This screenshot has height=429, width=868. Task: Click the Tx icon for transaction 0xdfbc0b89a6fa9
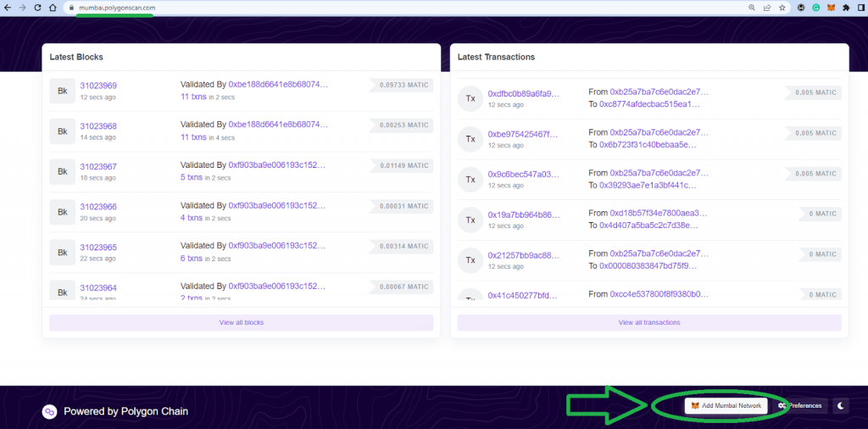470,98
